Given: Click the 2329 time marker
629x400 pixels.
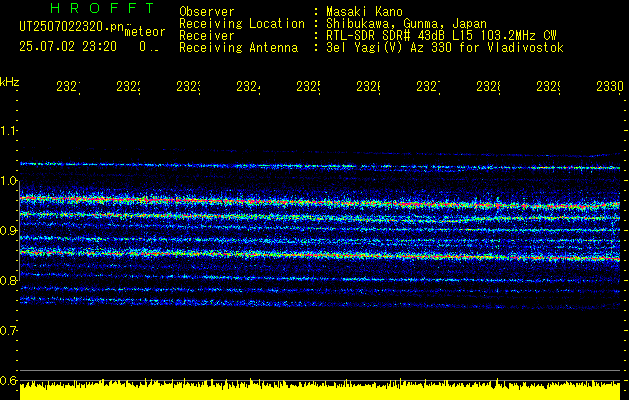Looking at the screenshot, I should [x=548, y=87].
